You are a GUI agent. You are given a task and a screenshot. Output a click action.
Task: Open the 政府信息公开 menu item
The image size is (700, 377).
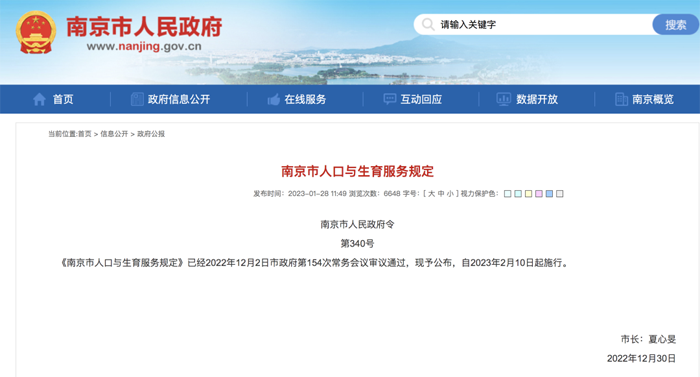click(x=179, y=99)
